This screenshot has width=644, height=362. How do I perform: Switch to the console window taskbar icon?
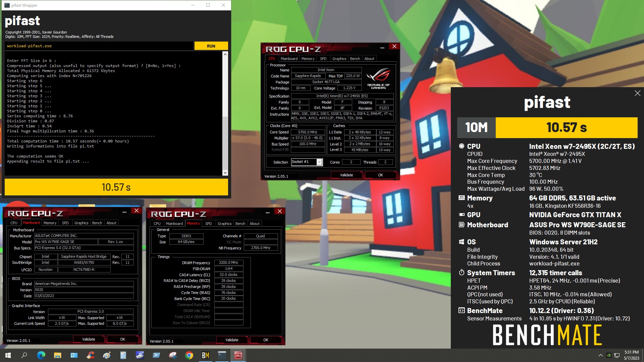(222, 355)
